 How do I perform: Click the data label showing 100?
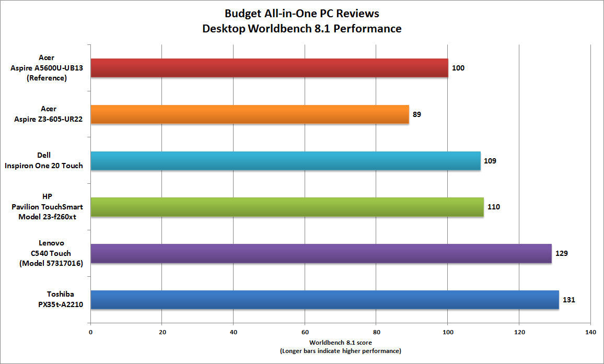458,68
